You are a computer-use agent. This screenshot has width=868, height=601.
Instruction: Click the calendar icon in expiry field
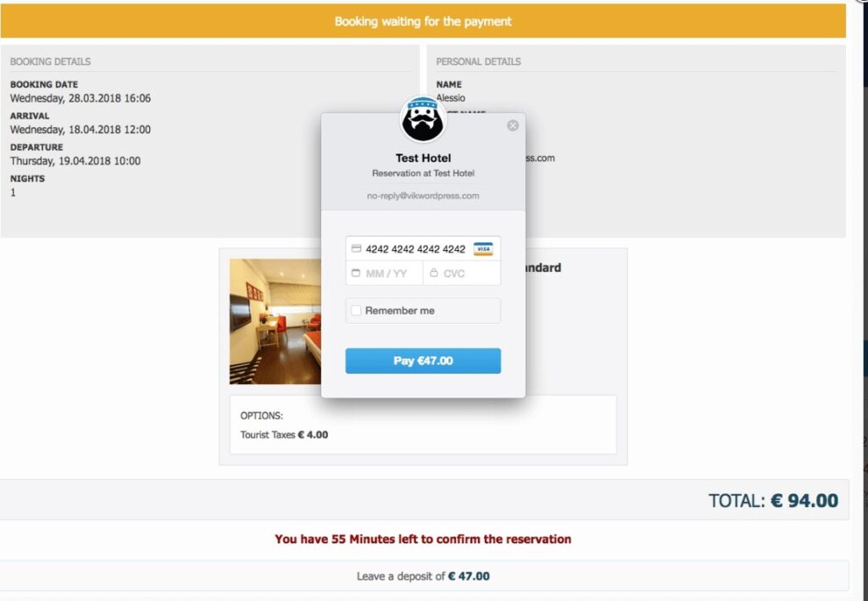click(x=356, y=273)
